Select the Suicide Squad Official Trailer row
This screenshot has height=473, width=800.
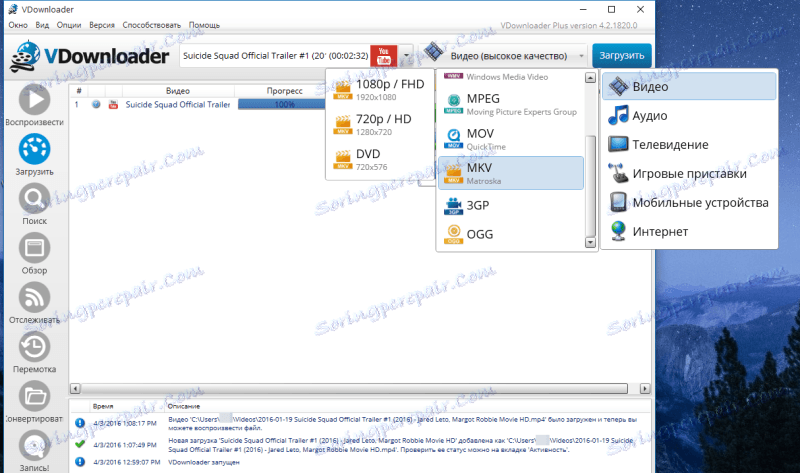pyautogui.click(x=178, y=105)
